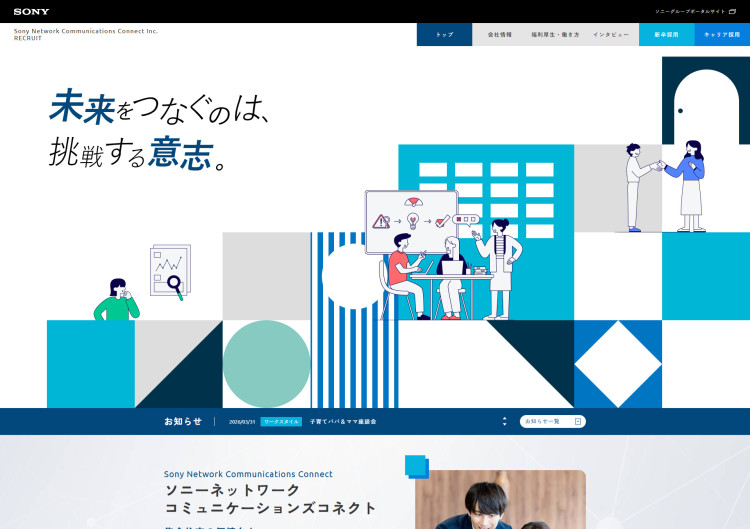The width and height of the screenshot is (750, 529).
Task: Open the インタビュー navigation item
Action: (x=611, y=35)
